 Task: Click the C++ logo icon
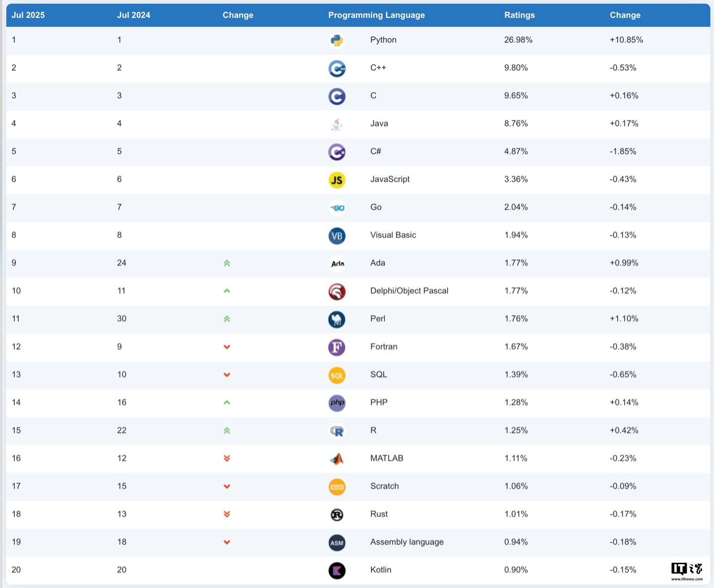pos(337,68)
